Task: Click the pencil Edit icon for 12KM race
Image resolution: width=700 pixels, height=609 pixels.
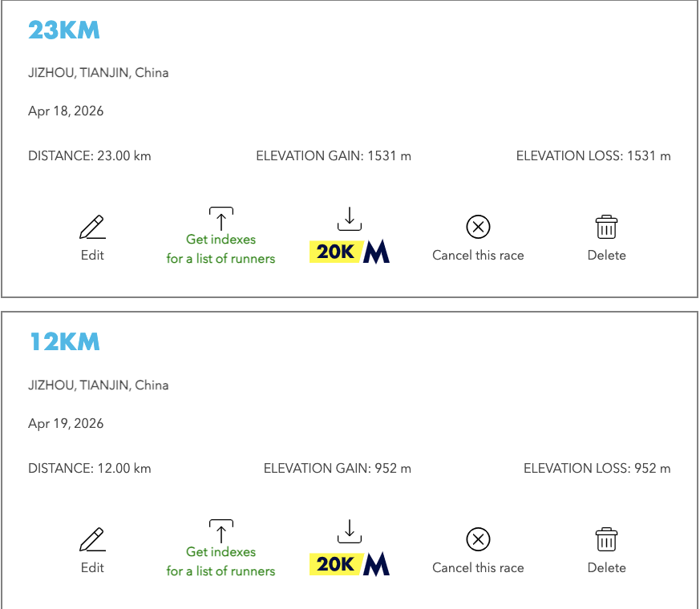Action: [x=92, y=540]
